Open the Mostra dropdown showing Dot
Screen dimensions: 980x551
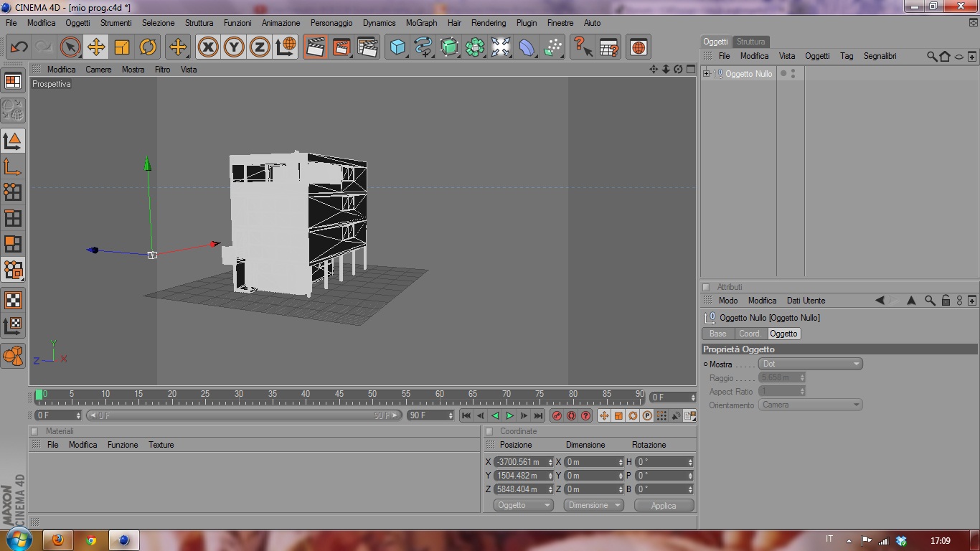(x=811, y=364)
